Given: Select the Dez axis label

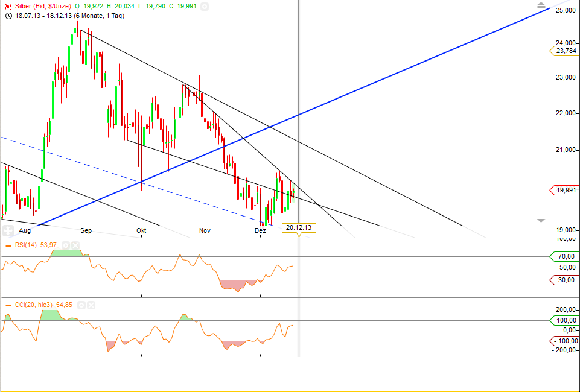Looking at the screenshot, I should tap(260, 231).
